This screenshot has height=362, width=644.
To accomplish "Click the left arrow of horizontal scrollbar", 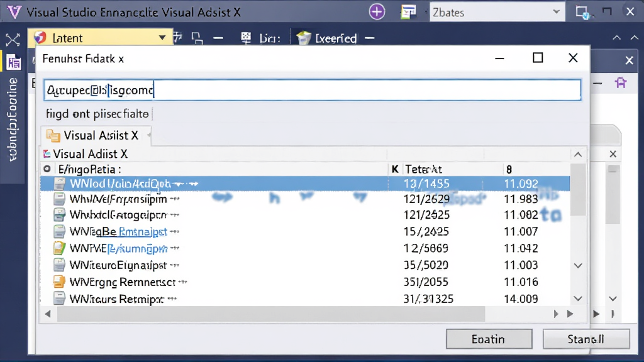I will (48, 314).
